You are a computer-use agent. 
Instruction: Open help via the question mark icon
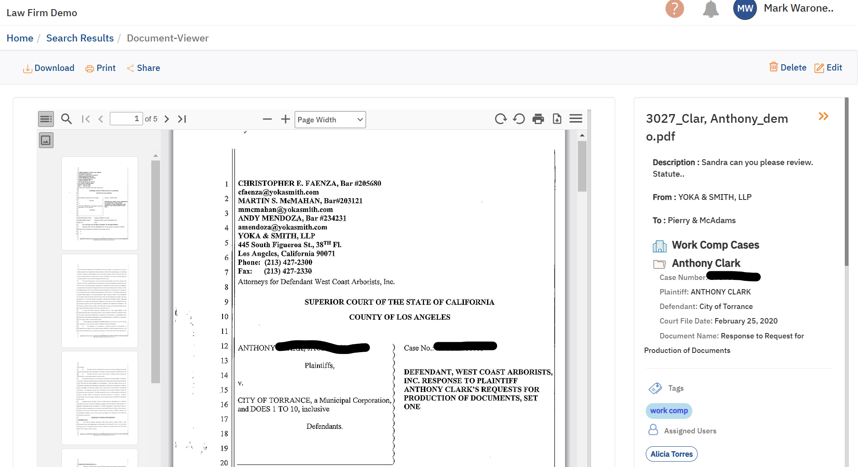[674, 9]
